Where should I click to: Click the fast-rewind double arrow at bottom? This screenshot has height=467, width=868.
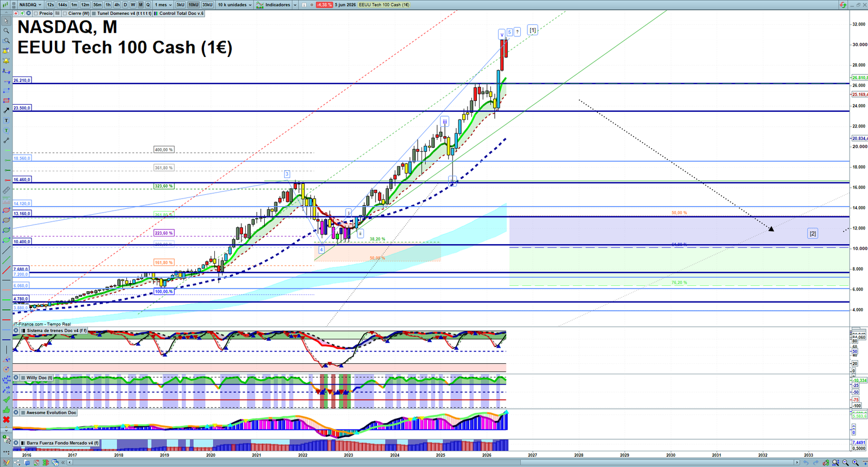63,463
